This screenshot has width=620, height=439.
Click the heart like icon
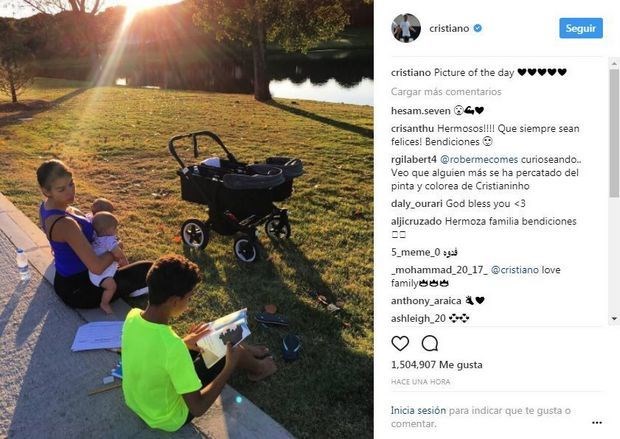(x=400, y=343)
